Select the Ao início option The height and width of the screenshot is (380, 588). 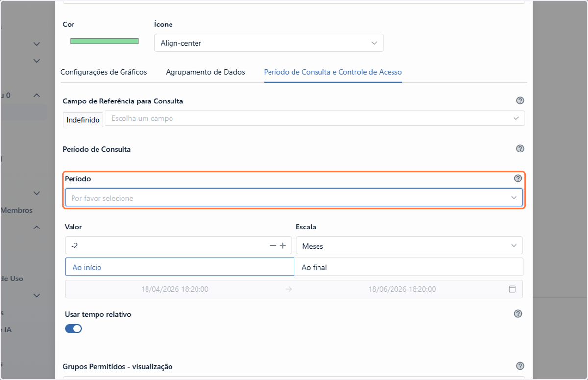[179, 267]
